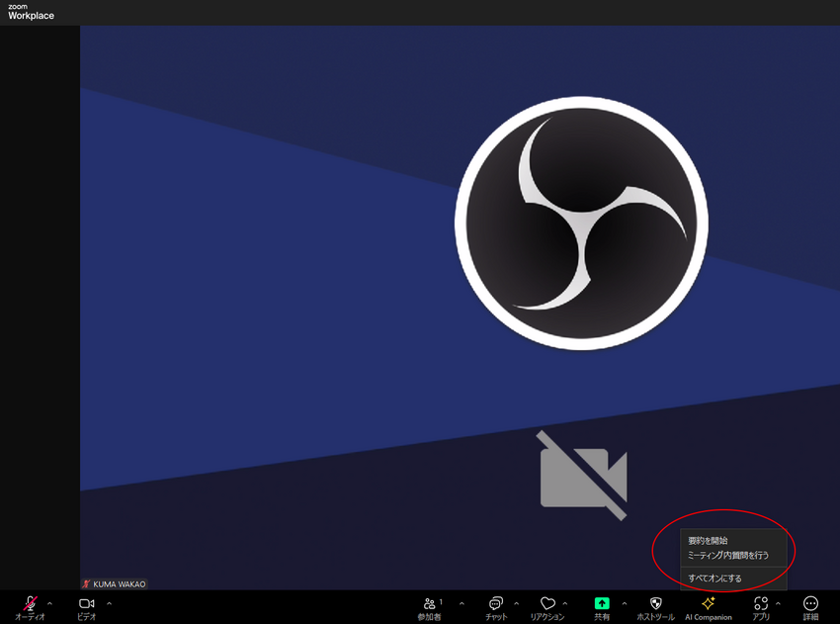The height and width of the screenshot is (624, 840).
Task: Open the 詳細 more options icon
Action: coord(810,603)
